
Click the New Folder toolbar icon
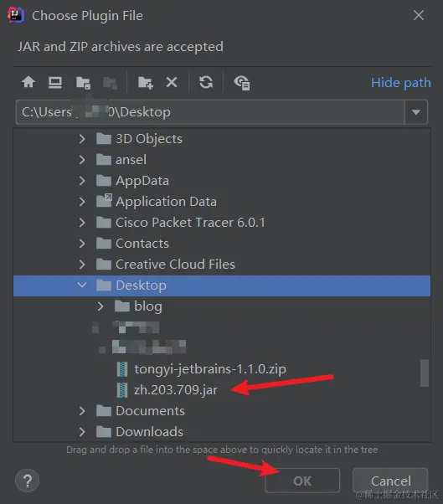click(146, 83)
